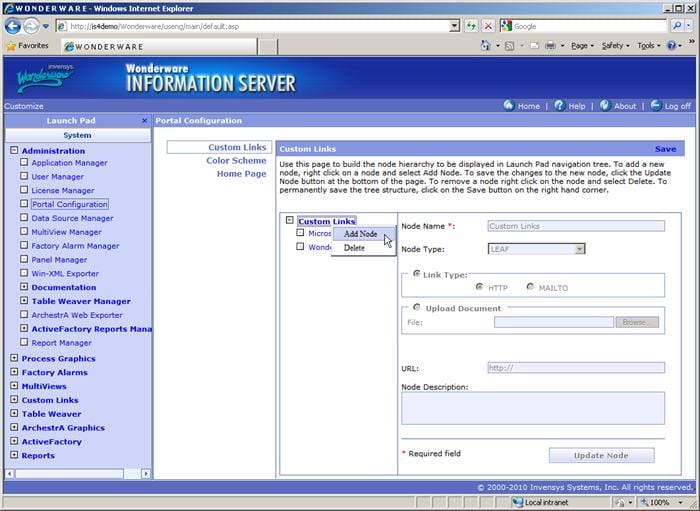The image size is (700, 511).
Task: Click in the Node Name input field
Action: (x=576, y=226)
